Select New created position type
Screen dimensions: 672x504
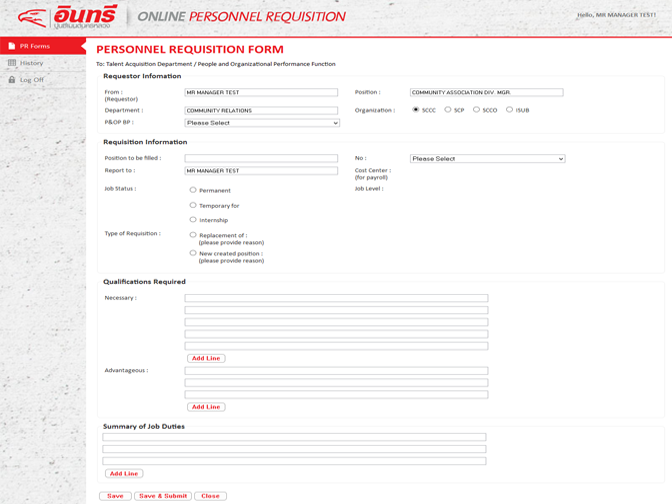click(193, 253)
